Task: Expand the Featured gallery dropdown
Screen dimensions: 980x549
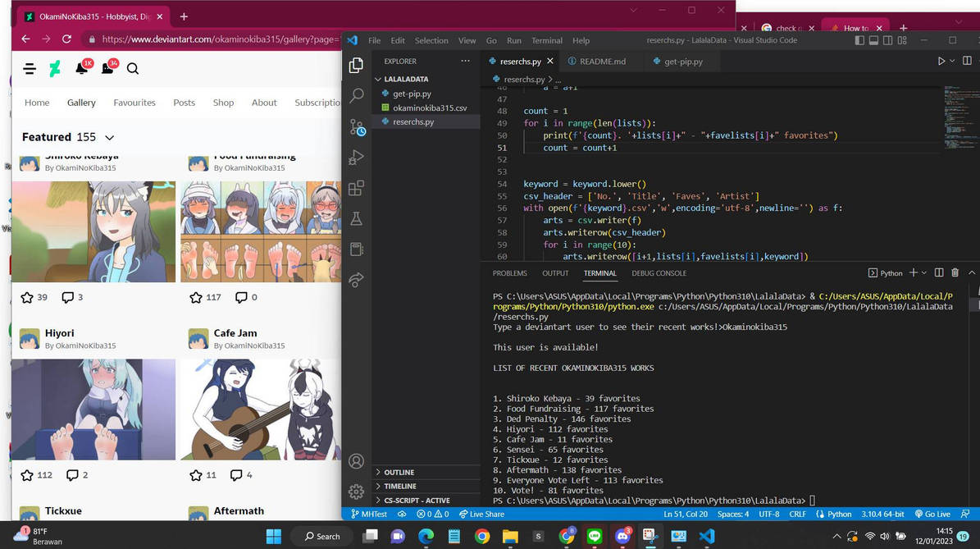Action: (x=109, y=138)
